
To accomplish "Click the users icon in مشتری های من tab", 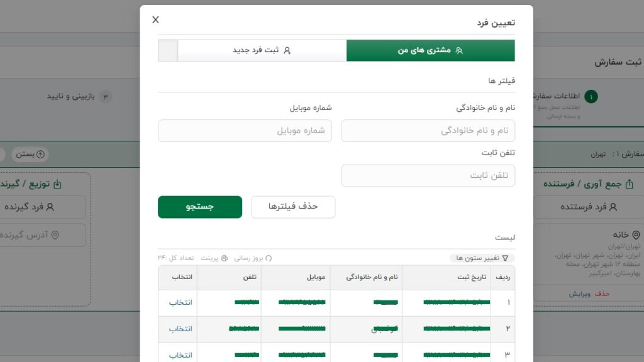I will pyautogui.click(x=459, y=50).
